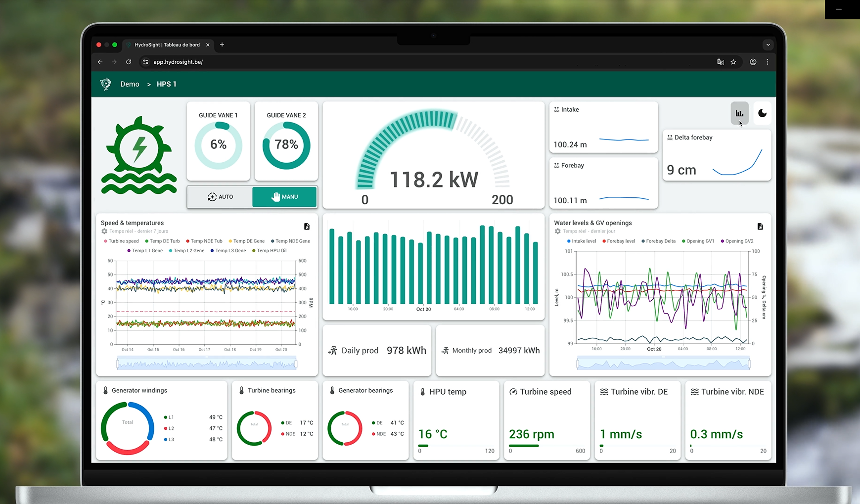
Task: Hide Opening GV2 series in legend
Action: [737, 241]
